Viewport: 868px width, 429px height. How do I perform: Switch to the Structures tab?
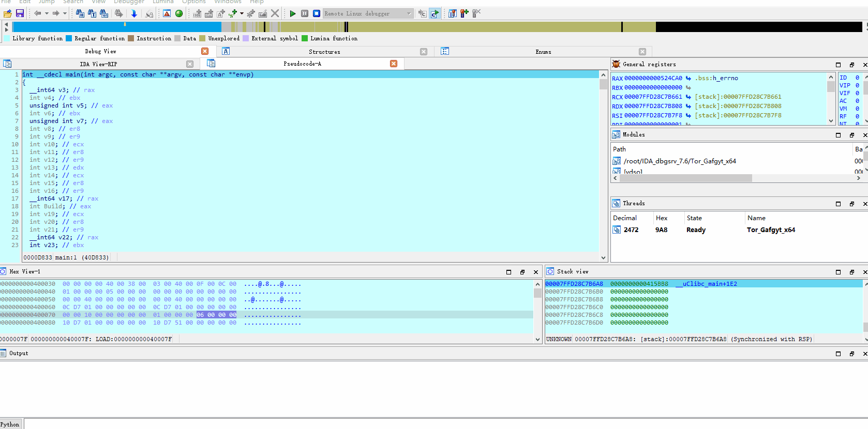coord(324,52)
